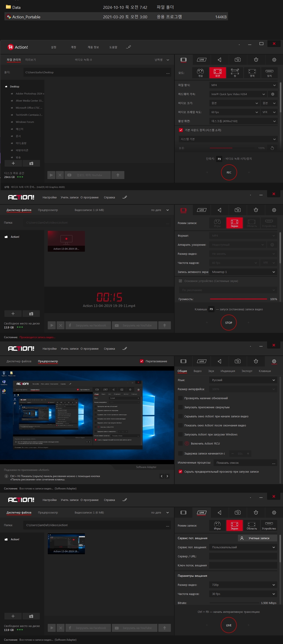Click the play button next to 업로드 위치: YouTube
Image resolution: width=283 pixels, height=644 pixels.
tap(51, 175)
